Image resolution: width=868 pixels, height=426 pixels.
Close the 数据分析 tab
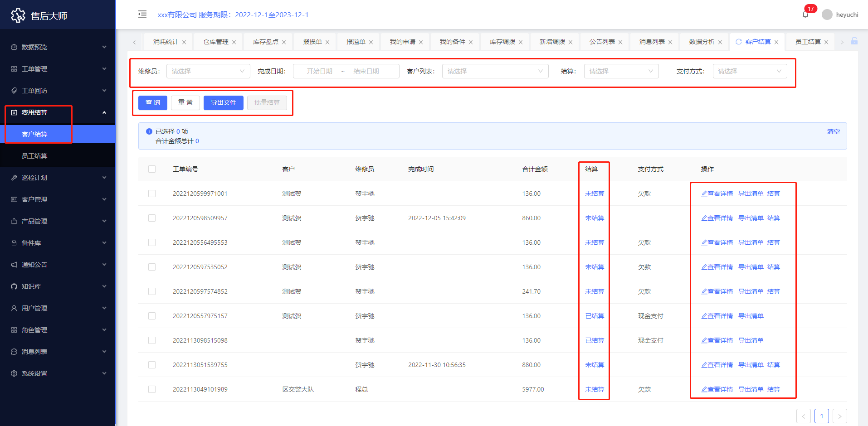[x=720, y=42]
